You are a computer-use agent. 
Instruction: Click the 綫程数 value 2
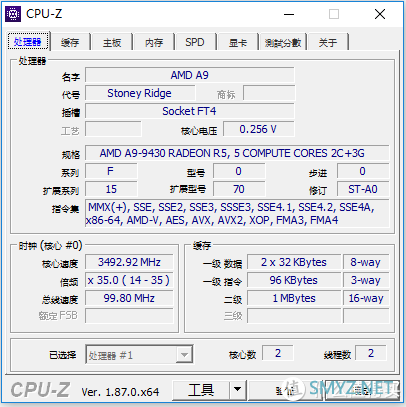(371, 353)
